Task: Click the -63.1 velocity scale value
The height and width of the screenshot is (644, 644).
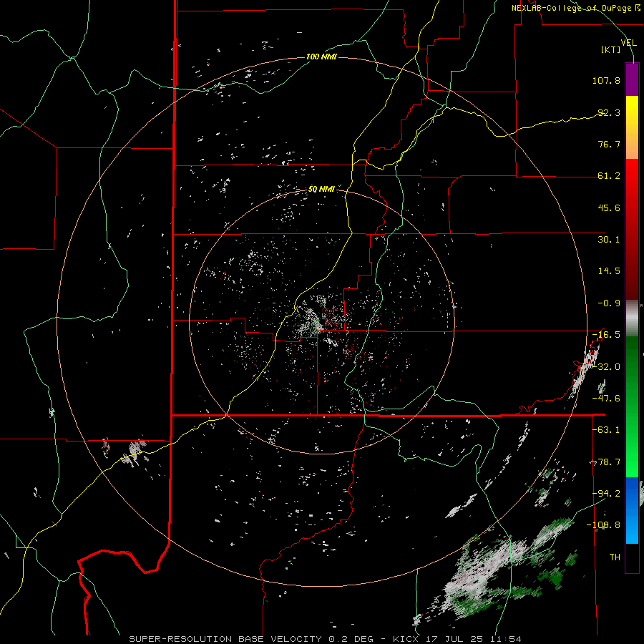Action: coord(606,430)
